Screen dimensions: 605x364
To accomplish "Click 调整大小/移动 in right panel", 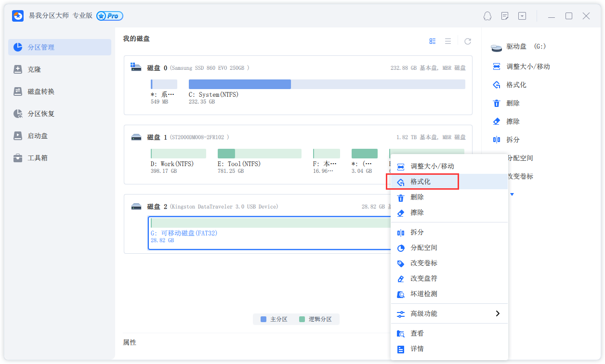I will click(527, 66).
